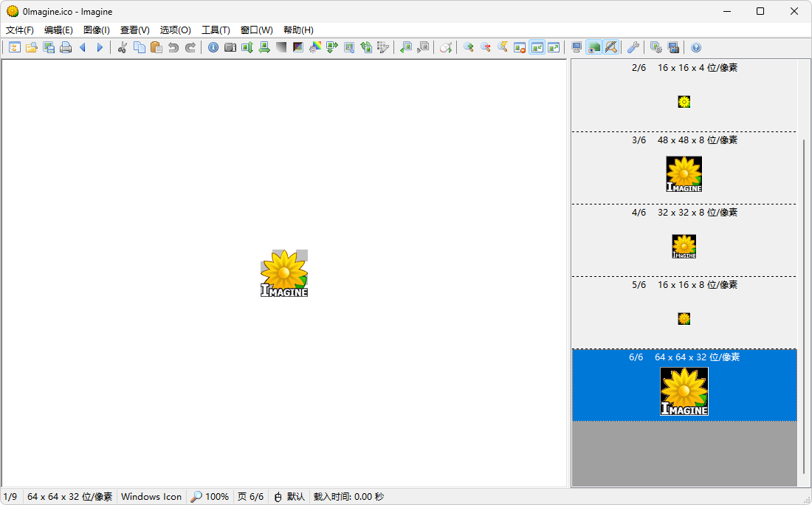The height and width of the screenshot is (505, 812).
Task: Toggle the magnifier tool with dashed selection
Action: pyautogui.click(x=610, y=48)
